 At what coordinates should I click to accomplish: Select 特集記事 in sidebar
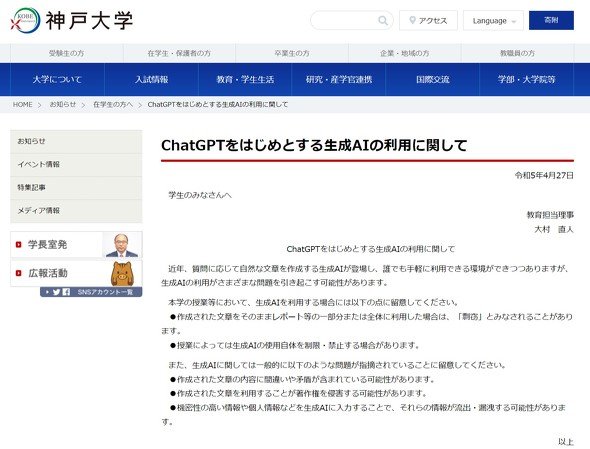pyautogui.click(x=76, y=187)
